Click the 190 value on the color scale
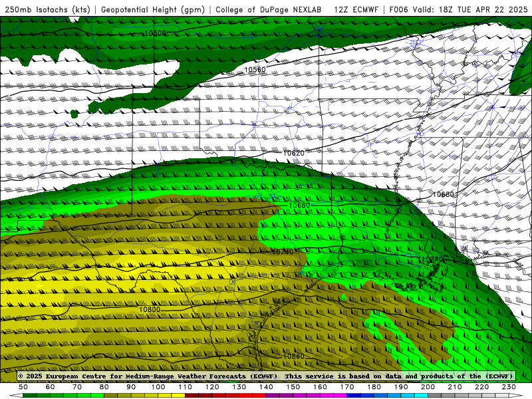 [401, 387]
